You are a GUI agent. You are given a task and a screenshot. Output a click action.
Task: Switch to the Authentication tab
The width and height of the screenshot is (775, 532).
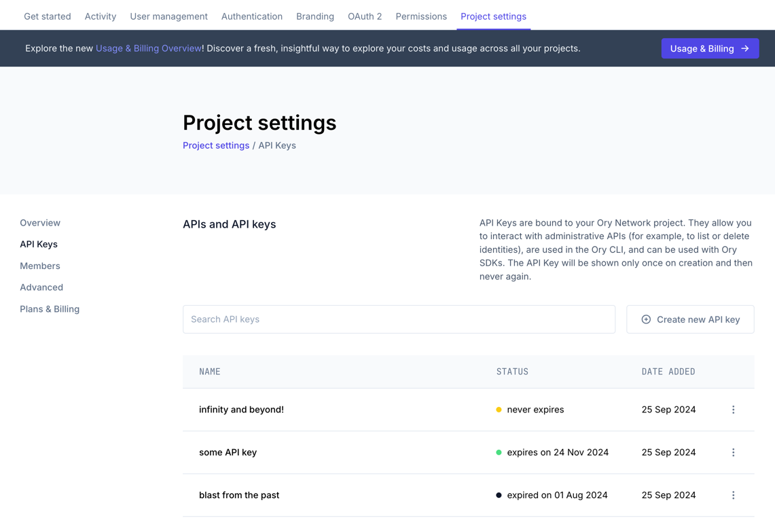[x=252, y=16]
